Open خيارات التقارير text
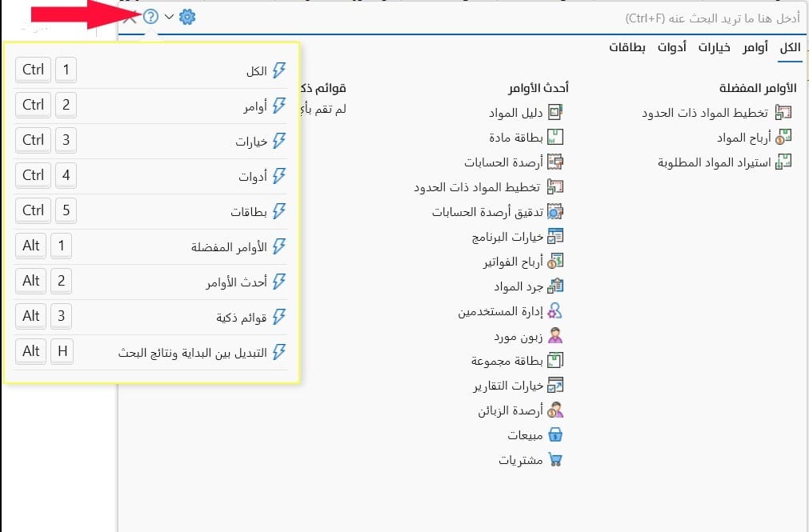809x532 pixels. pyautogui.click(x=507, y=386)
